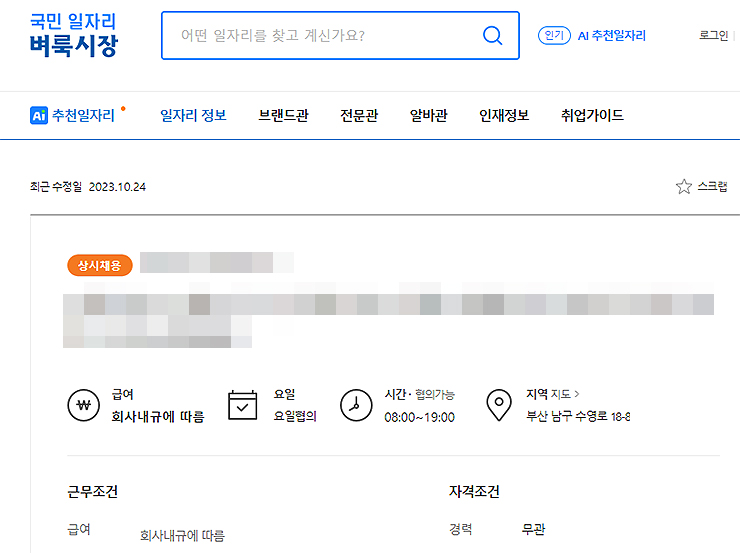
Task: Click the 최근 수정일 2023.10.24 text
Action: click(88, 187)
